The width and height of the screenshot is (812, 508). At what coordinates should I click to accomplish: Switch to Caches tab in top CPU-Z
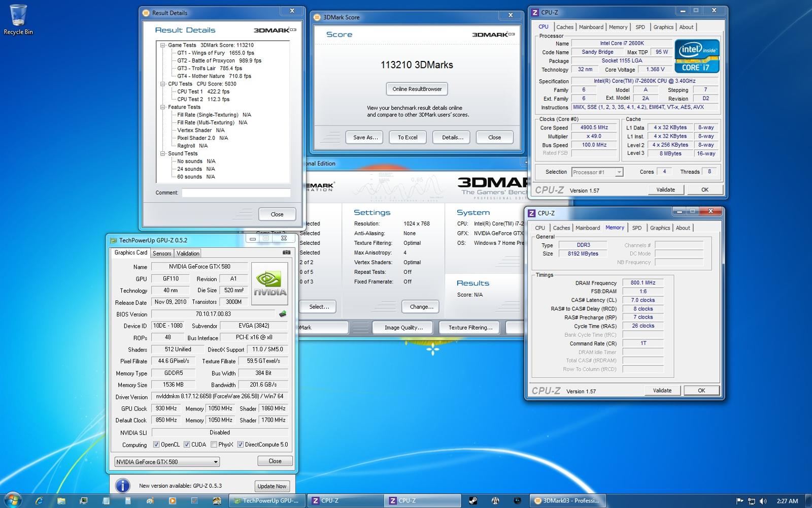[565, 27]
